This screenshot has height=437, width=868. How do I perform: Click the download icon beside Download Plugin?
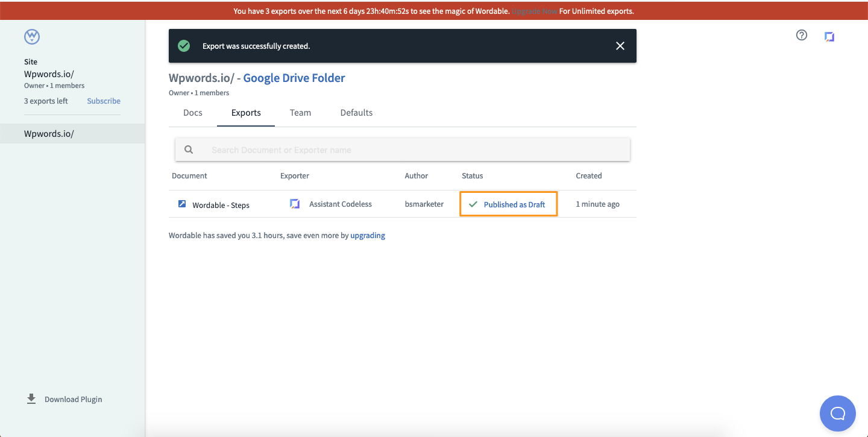[x=31, y=399]
